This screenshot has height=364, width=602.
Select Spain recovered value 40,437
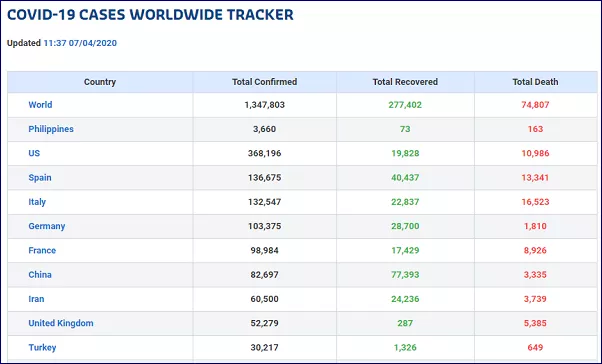pos(405,177)
